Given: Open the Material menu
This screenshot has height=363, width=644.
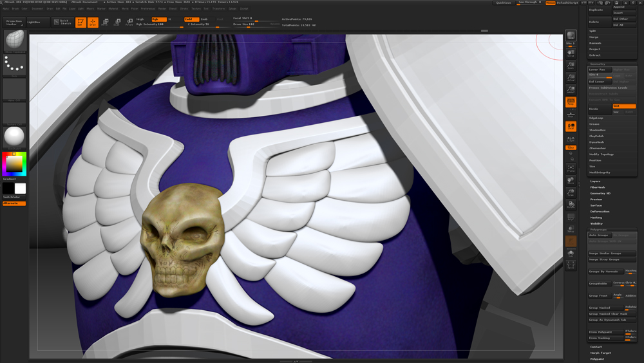Looking at the screenshot, I should [113, 8].
